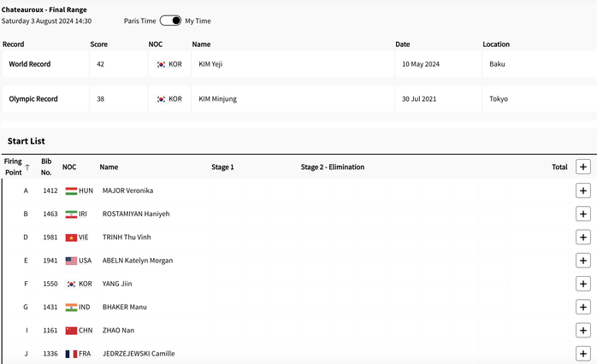Select the name BHAKER Manu
Viewport: 597px width, 364px height.
click(124, 307)
